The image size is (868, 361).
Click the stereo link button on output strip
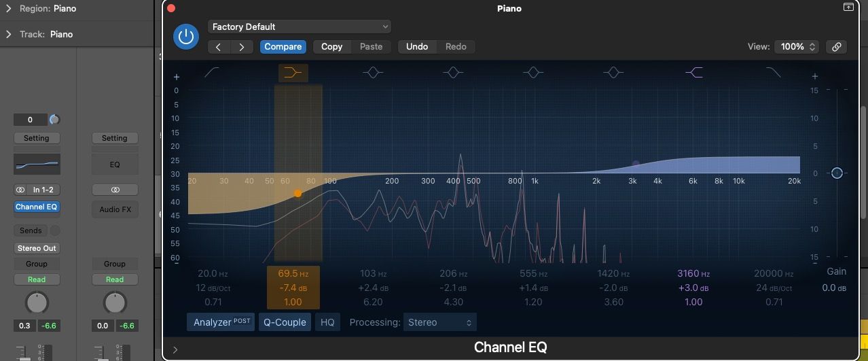(115, 190)
